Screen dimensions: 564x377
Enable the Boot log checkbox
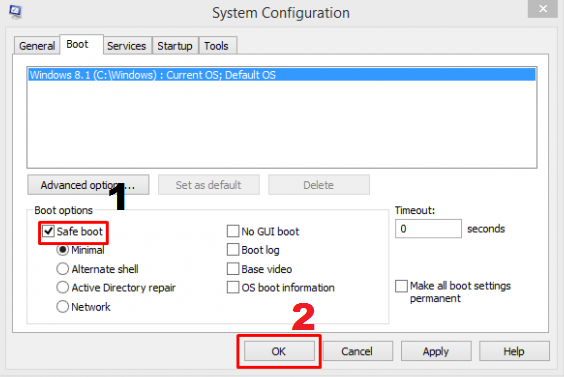(x=233, y=250)
